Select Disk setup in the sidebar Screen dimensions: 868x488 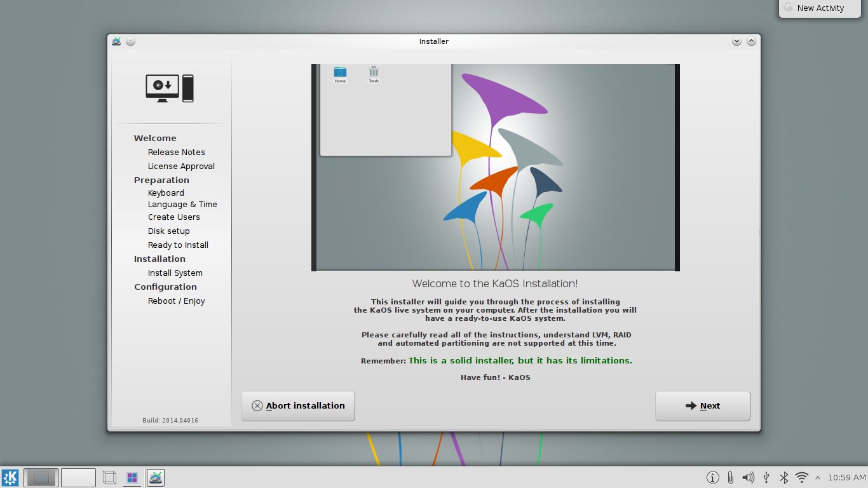point(168,231)
